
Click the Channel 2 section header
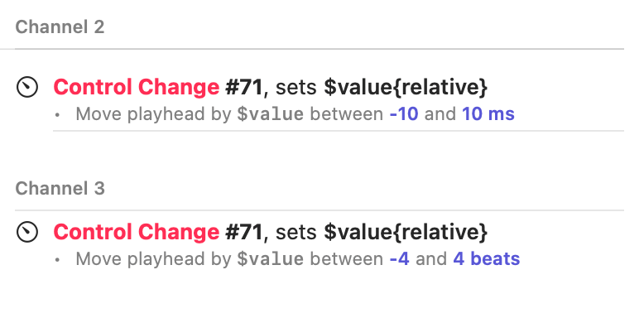(x=60, y=27)
